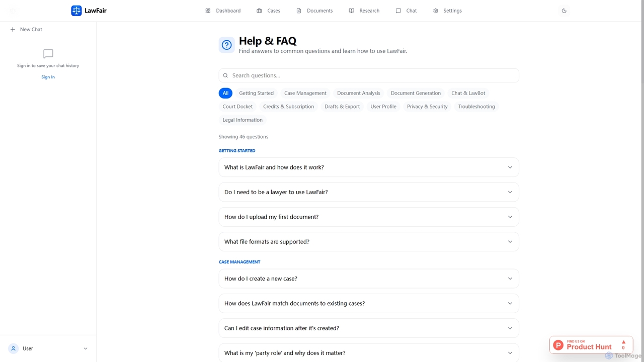Expand 'Do I need to be a lawyer' question
This screenshot has width=644, height=362.
pyautogui.click(x=369, y=192)
